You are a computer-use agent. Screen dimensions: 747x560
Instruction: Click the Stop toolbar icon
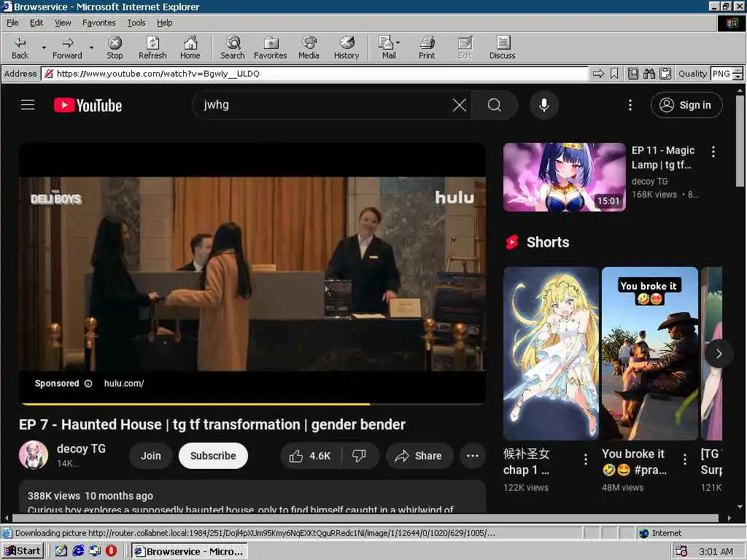point(115,47)
